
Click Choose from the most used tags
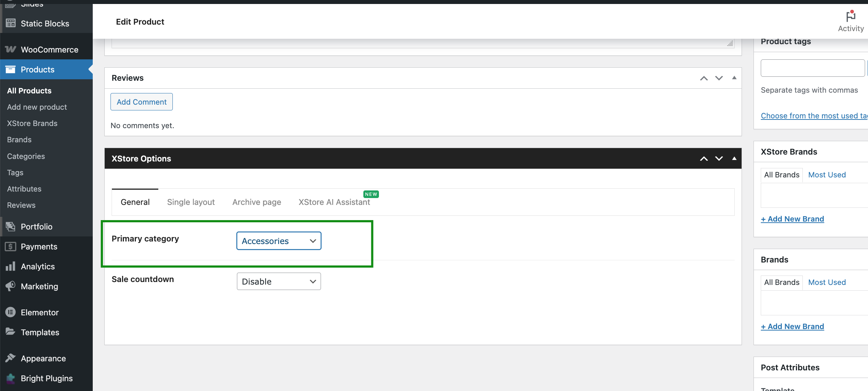pyautogui.click(x=814, y=116)
